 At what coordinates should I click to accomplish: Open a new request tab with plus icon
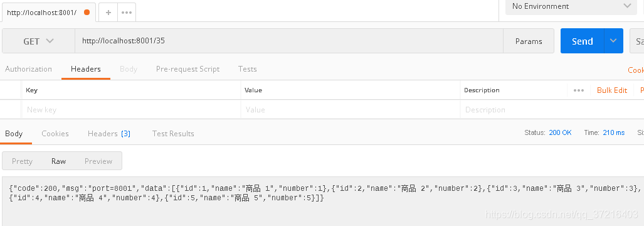pyautogui.click(x=108, y=13)
